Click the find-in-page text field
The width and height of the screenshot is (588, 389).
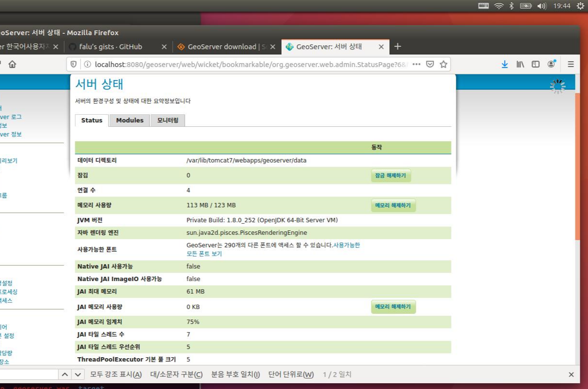click(x=29, y=375)
